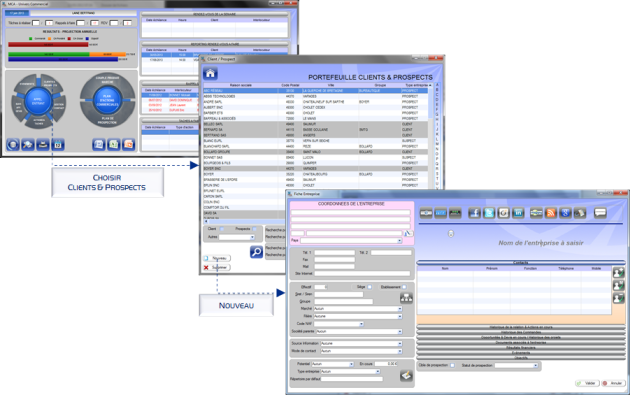Expand Documents associés à l'entreprise bar
Screen dimensions: 630x395
tap(521, 342)
